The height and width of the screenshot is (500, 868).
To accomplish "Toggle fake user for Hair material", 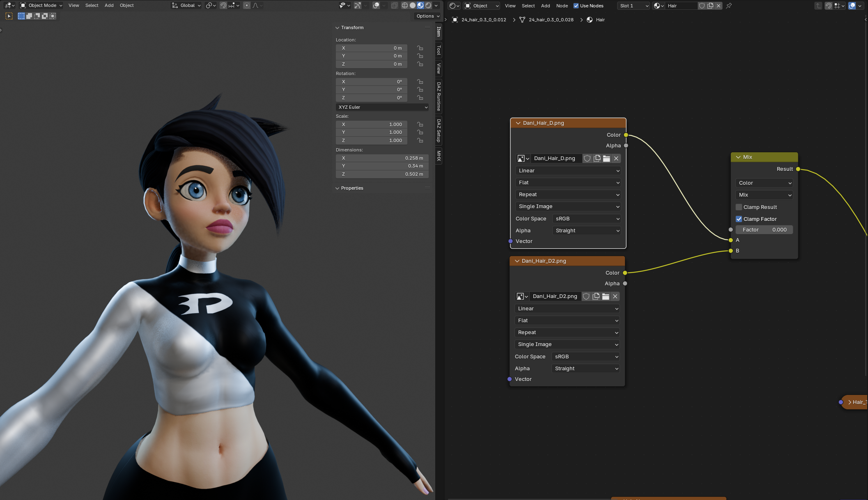I will [x=702, y=6].
